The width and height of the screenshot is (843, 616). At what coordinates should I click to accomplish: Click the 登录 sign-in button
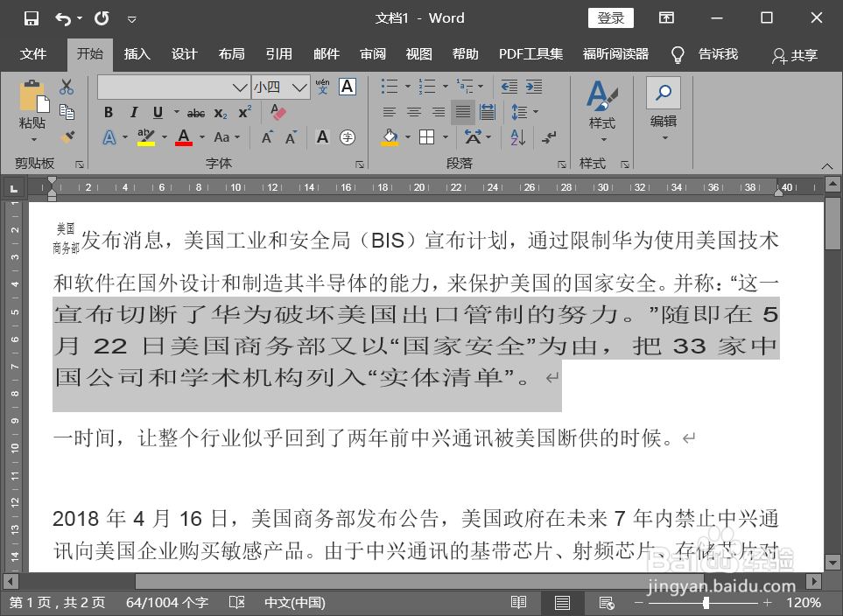[611, 18]
